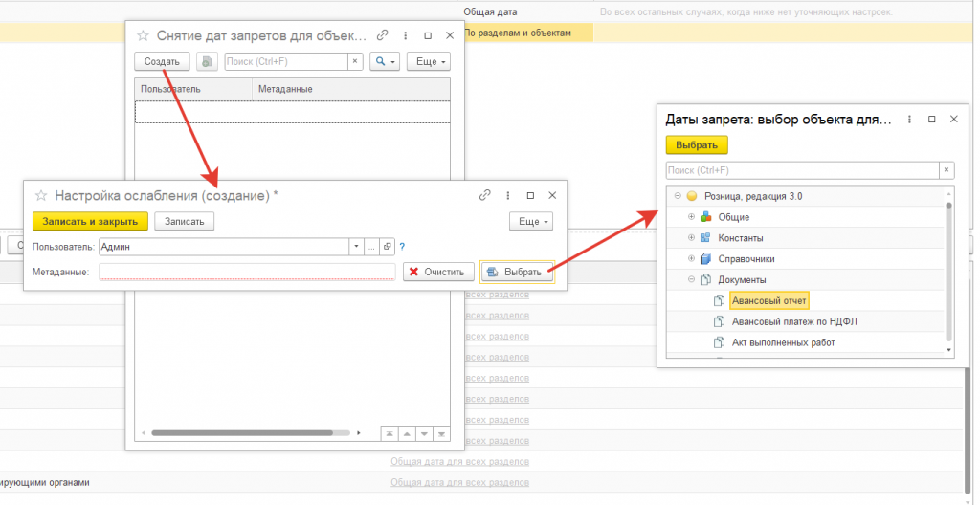This screenshot has height=505, width=980.
Task: Collapse the Розница, редакция 3.0 node
Action: 678,196
